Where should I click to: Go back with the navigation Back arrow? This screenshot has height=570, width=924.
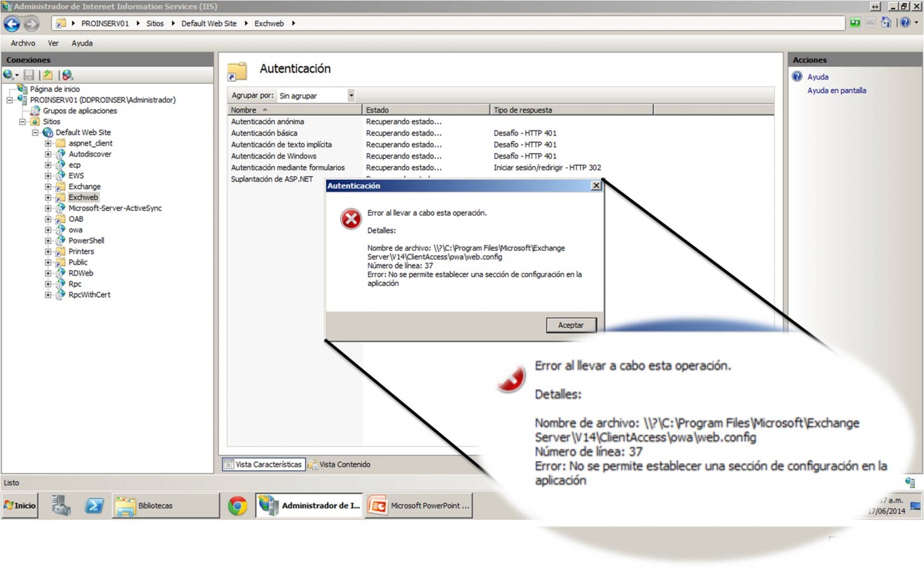pos(12,24)
